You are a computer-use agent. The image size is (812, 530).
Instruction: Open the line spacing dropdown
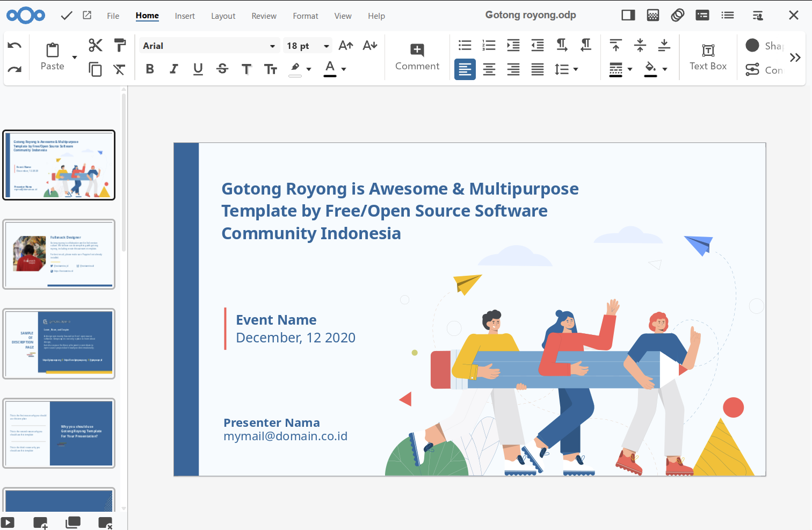567,69
